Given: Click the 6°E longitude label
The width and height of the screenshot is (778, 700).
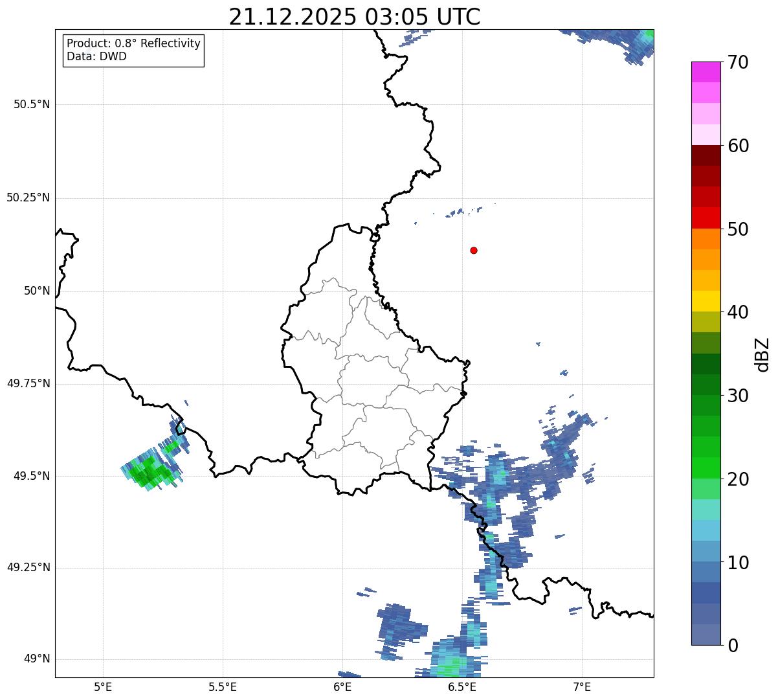Looking at the screenshot, I should click(342, 686).
